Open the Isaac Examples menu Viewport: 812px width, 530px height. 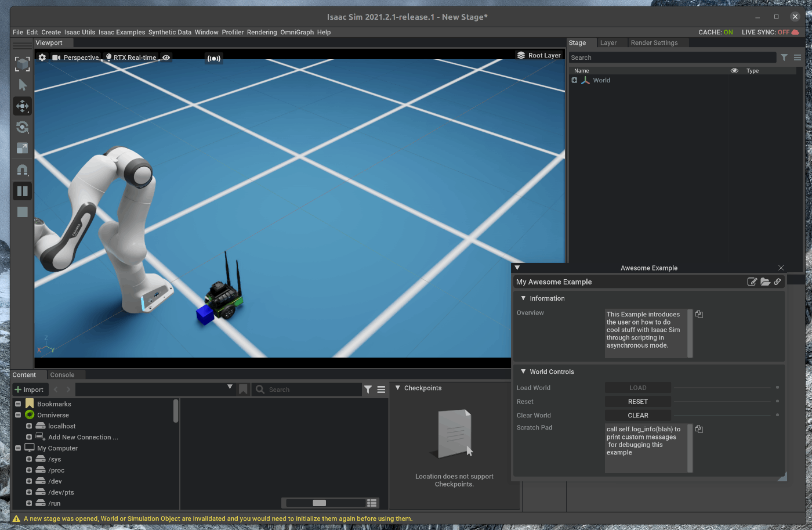coord(122,33)
